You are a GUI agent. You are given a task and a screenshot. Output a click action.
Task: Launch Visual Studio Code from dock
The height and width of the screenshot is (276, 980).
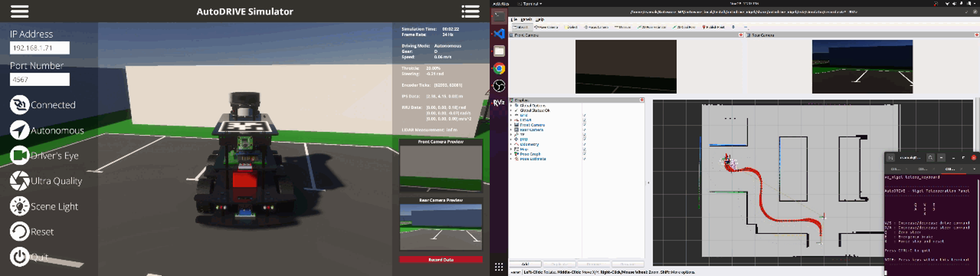click(499, 34)
